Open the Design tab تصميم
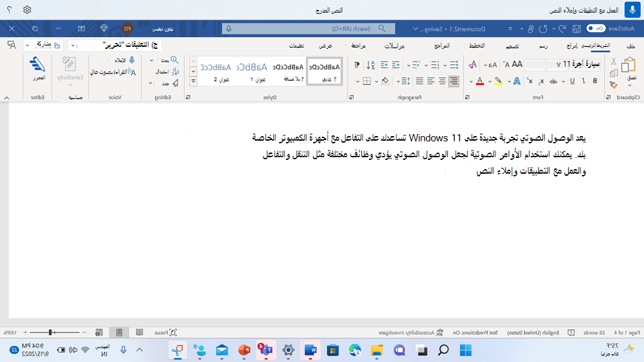The height and width of the screenshot is (362, 644). [x=512, y=46]
